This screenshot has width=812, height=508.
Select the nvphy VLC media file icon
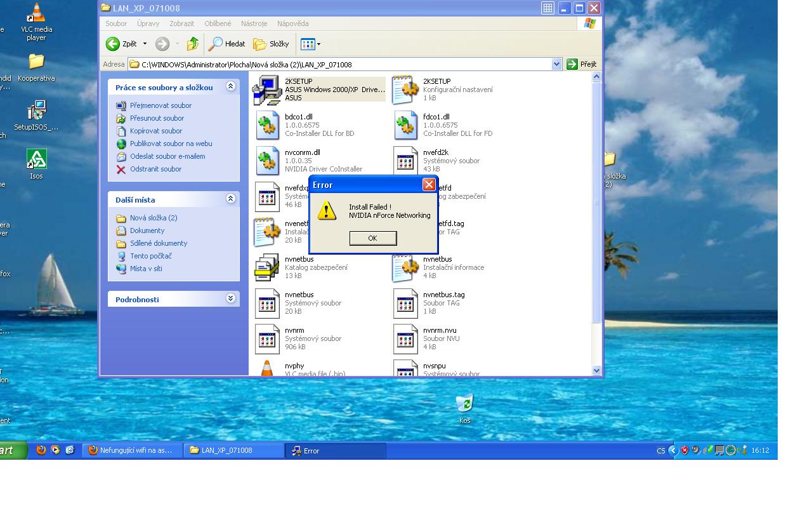click(268, 368)
